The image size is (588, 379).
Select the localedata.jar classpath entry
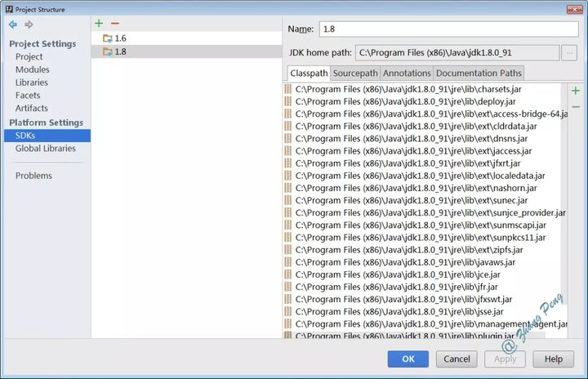point(421,176)
